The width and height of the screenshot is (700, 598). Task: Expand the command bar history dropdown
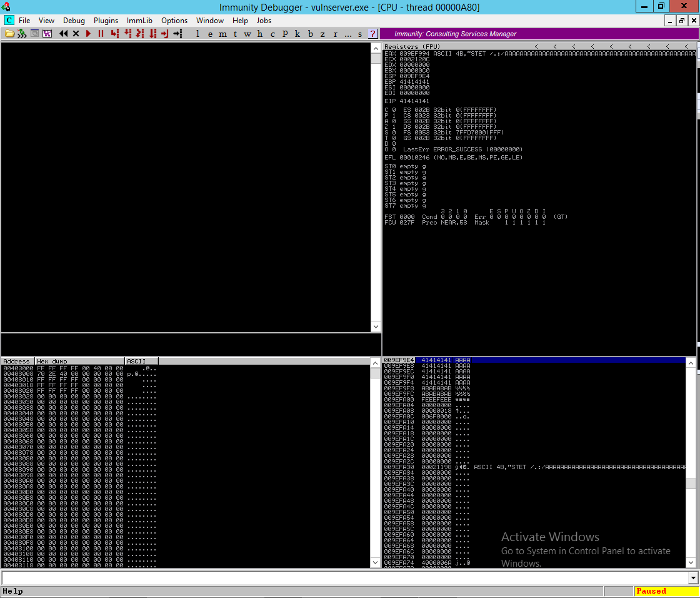(693, 578)
